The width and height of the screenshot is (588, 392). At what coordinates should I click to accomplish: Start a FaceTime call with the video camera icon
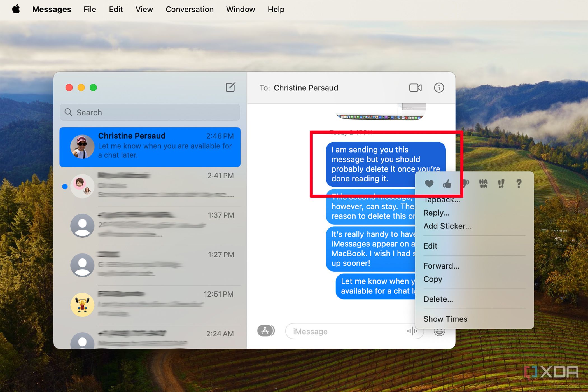pos(415,88)
